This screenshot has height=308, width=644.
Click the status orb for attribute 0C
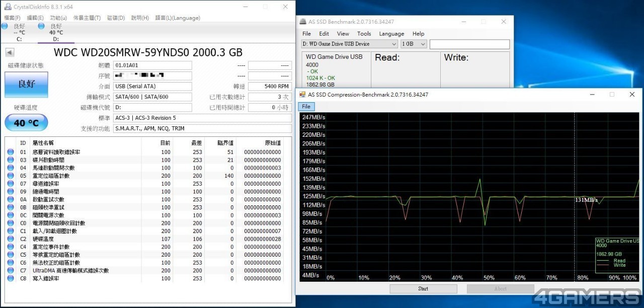tap(11, 215)
